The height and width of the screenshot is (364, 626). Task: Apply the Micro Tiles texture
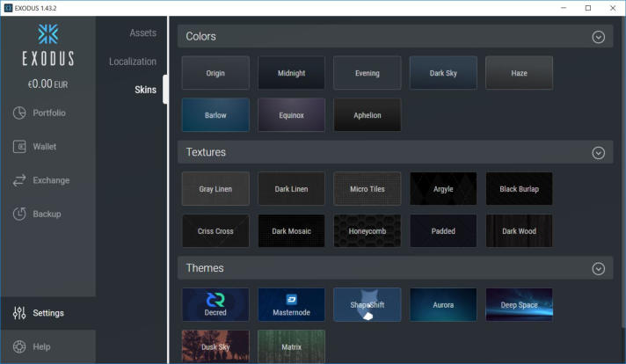(x=368, y=189)
